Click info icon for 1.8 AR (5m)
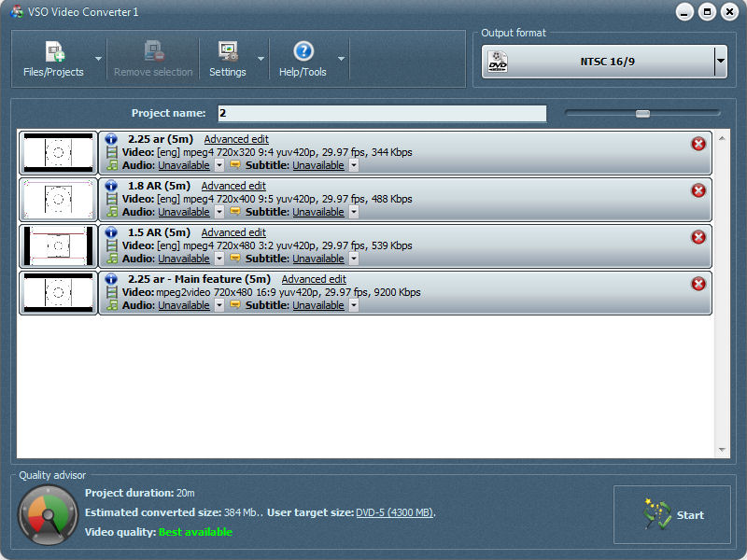The height and width of the screenshot is (560, 747). (x=111, y=186)
